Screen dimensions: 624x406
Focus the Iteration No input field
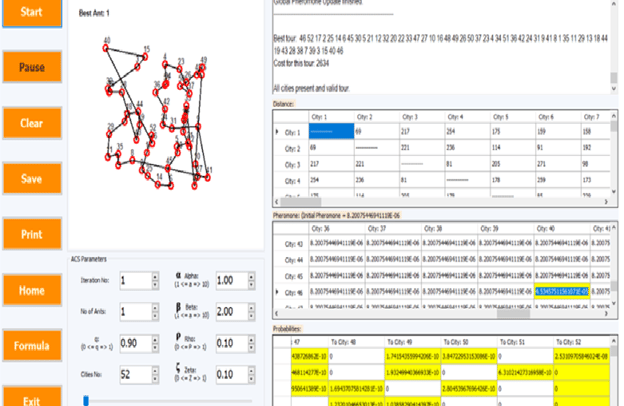point(136,281)
